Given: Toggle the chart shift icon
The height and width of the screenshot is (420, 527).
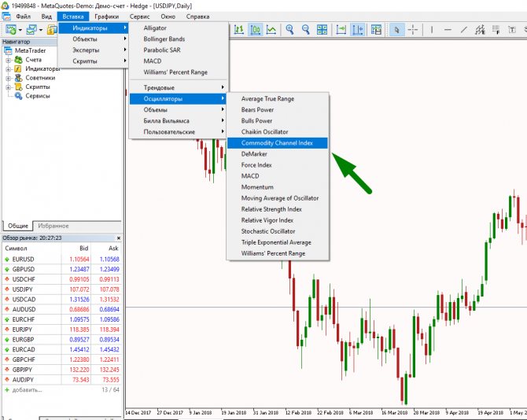Looking at the screenshot, I should click(x=358, y=30).
